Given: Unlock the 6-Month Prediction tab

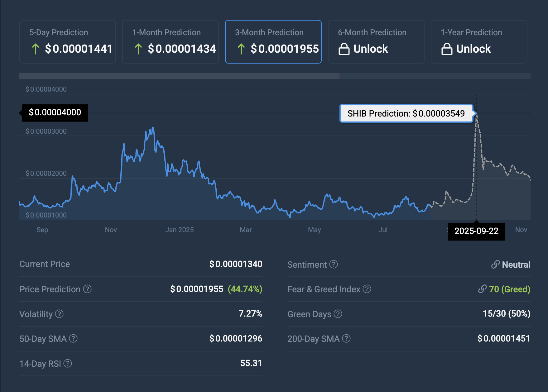Looking at the screenshot, I should [376, 42].
